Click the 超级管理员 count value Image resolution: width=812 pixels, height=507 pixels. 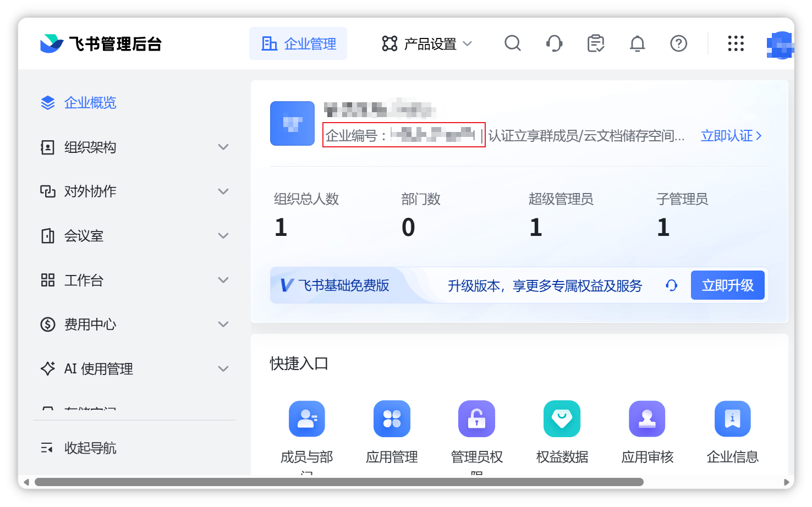click(x=536, y=227)
